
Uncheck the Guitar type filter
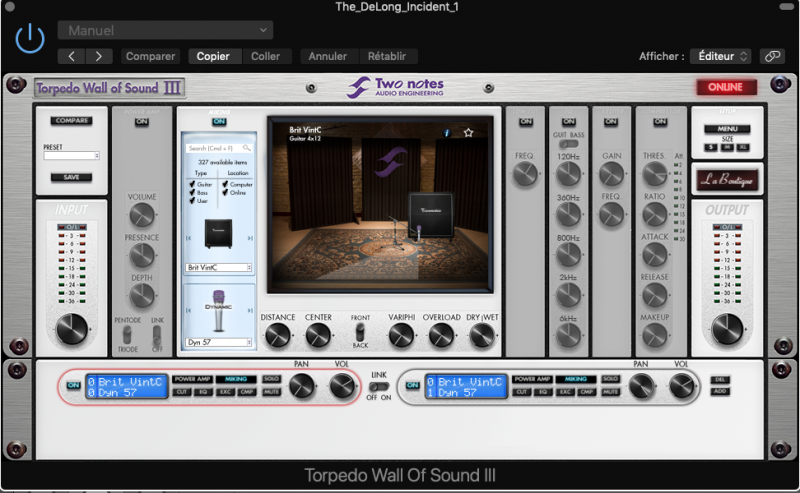[x=192, y=184]
